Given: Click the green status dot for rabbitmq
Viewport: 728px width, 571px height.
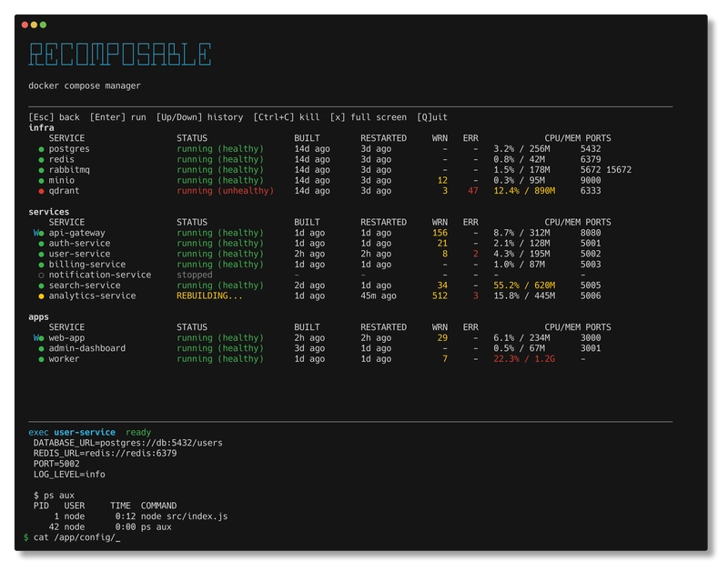Looking at the screenshot, I should [41, 170].
